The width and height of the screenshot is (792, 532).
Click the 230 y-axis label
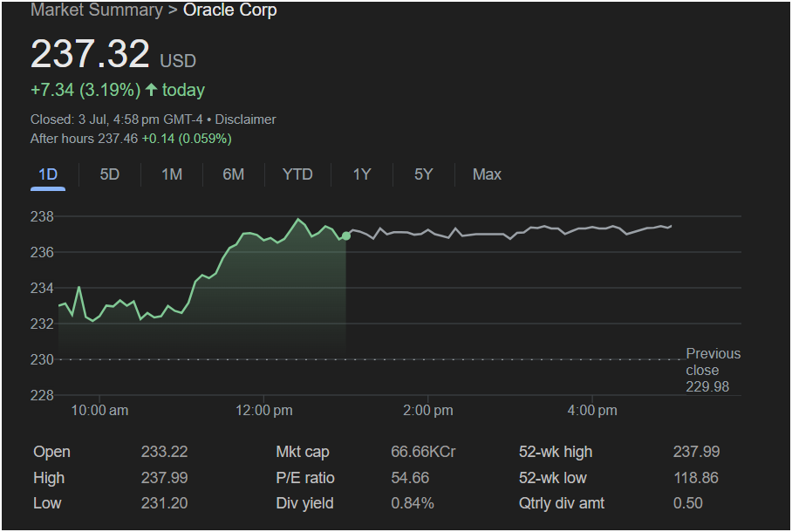point(42,359)
